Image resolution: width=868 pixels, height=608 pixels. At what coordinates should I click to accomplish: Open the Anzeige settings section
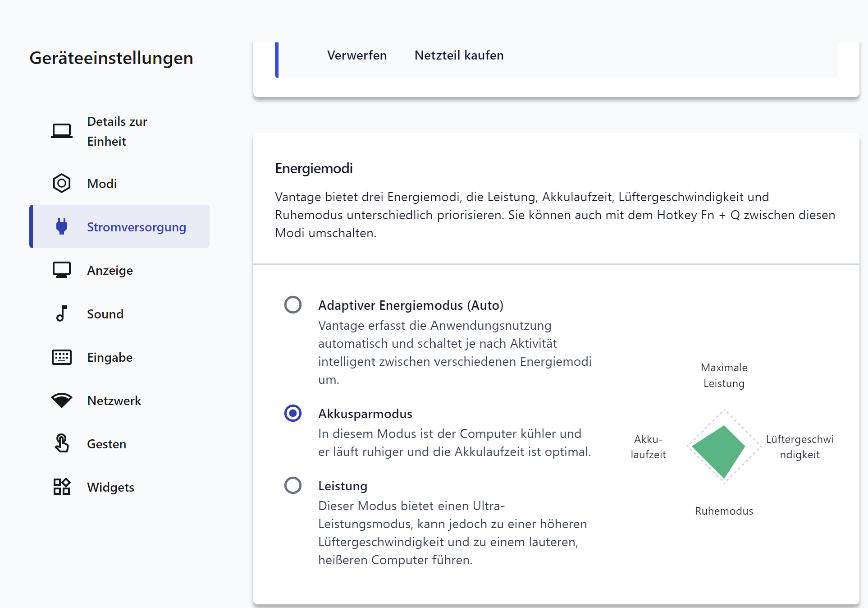tap(110, 270)
